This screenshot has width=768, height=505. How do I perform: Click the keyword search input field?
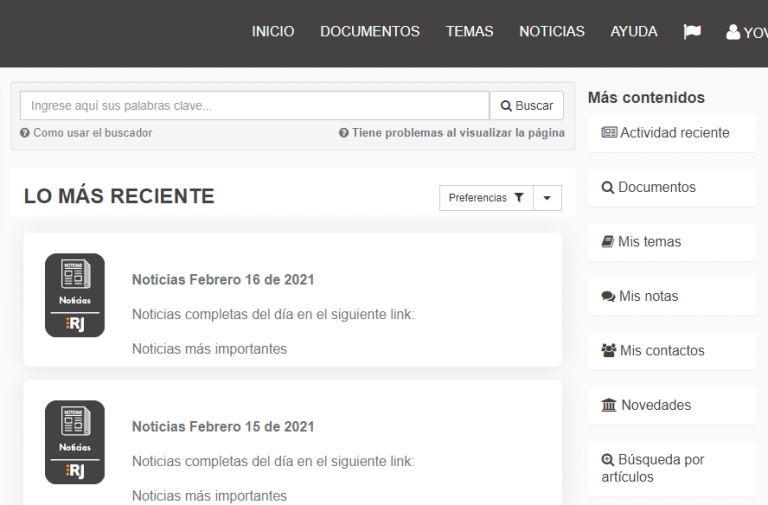tap(254, 106)
